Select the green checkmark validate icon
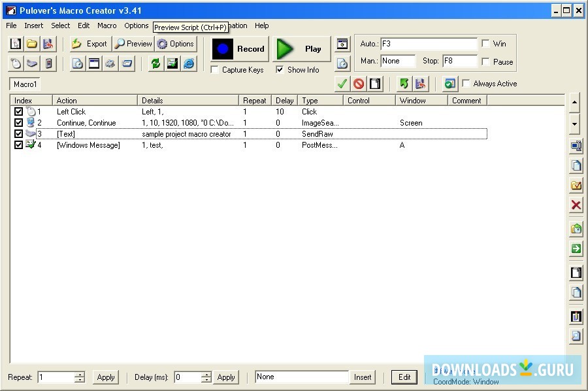The height and width of the screenshot is (391, 588). (342, 84)
